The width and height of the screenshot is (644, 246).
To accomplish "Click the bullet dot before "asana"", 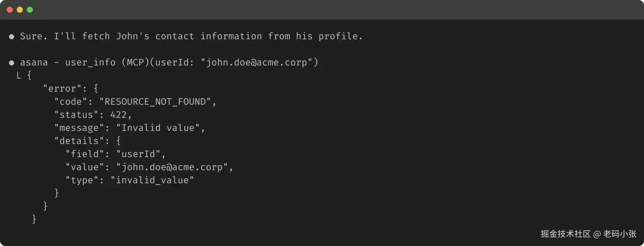I will click(x=11, y=63).
